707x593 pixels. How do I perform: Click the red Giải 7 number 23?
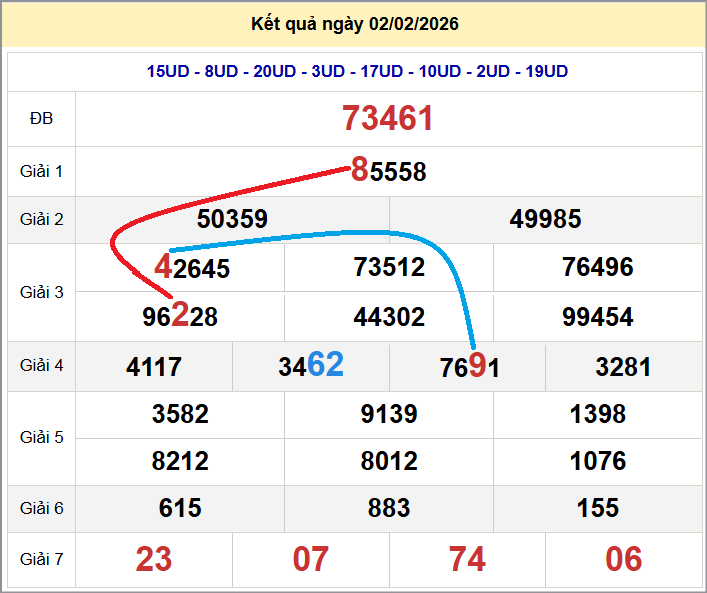(x=154, y=559)
